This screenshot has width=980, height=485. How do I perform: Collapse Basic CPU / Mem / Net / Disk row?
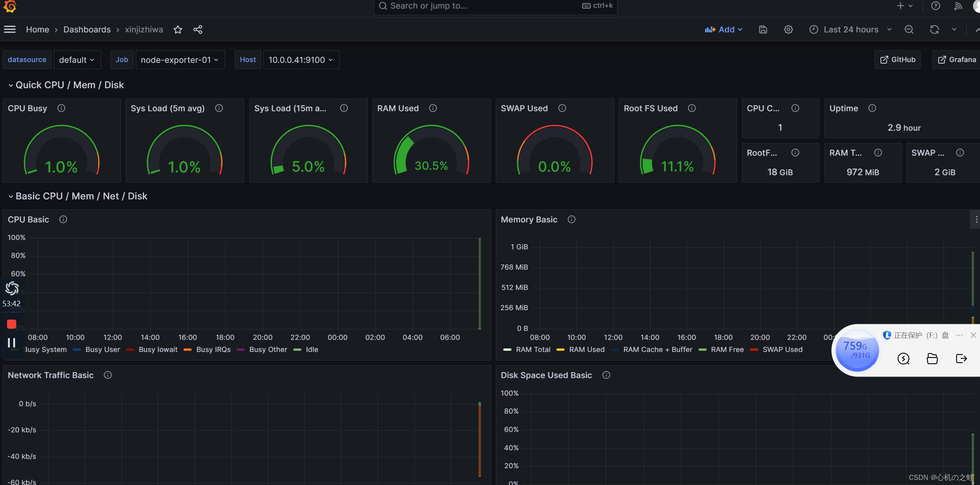point(77,196)
